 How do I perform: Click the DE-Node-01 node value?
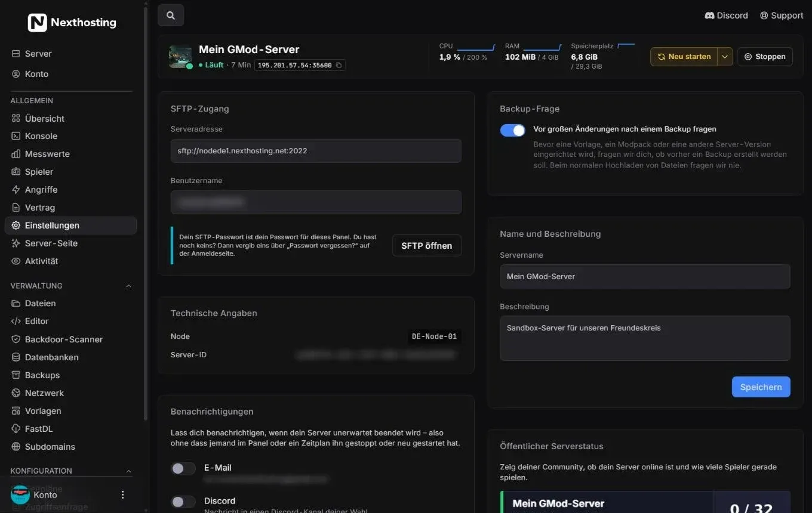click(434, 336)
